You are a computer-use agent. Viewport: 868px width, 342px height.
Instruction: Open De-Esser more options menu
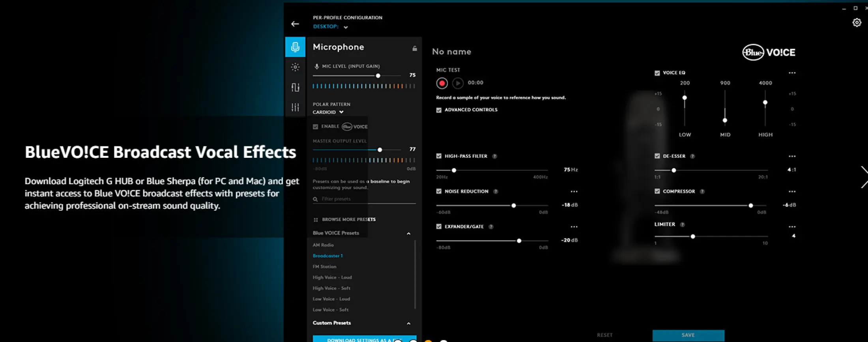click(792, 156)
